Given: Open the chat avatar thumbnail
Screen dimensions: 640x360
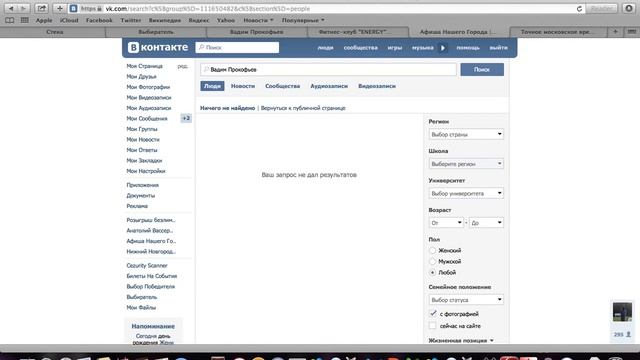Looking at the screenshot, I should tap(622, 312).
